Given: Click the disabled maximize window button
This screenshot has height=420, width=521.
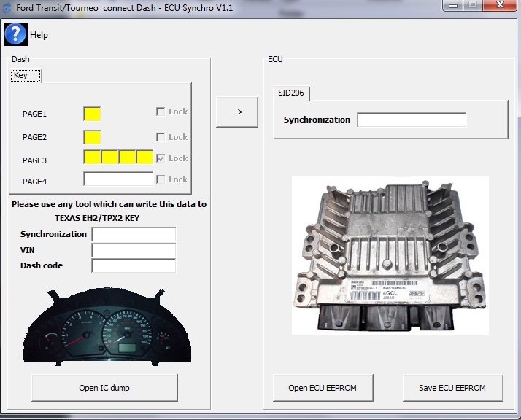Looking at the screenshot, I should (x=473, y=5).
